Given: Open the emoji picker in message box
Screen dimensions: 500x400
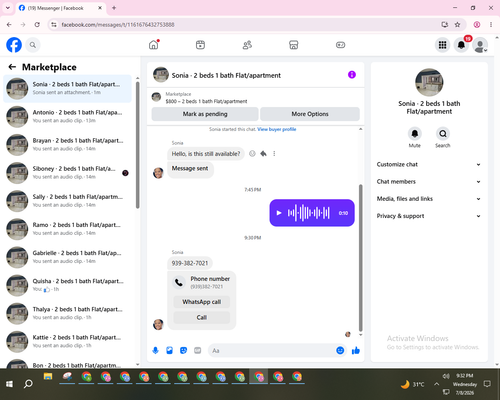Looking at the screenshot, I should [340, 350].
